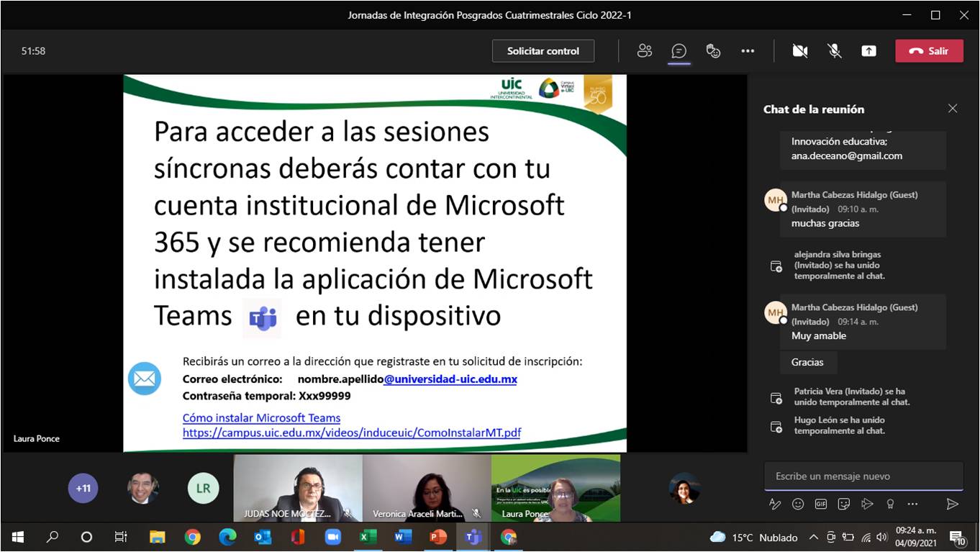Open the share content tray
This screenshot has height=552, width=980.
pos(869,51)
